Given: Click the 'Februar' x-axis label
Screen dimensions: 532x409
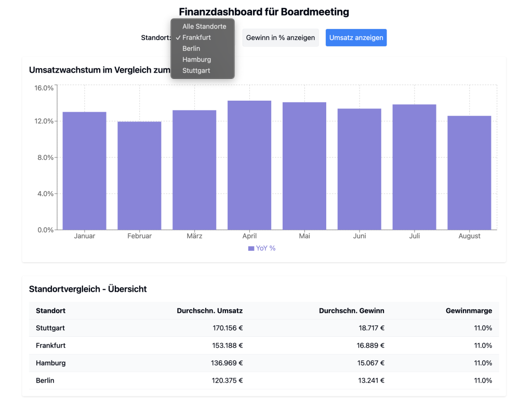Looking at the screenshot, I should click(x=139, y=236).
